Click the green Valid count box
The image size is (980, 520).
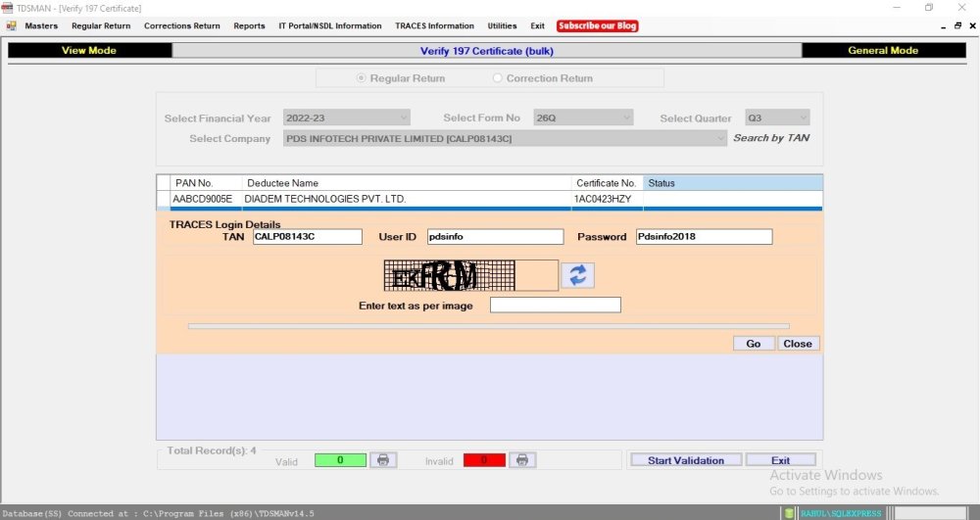[340, 460]
